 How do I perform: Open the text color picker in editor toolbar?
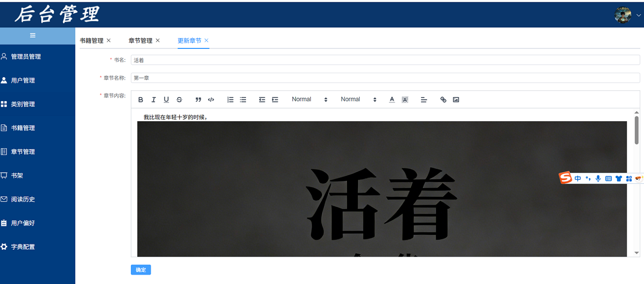[x=391, y=99]
